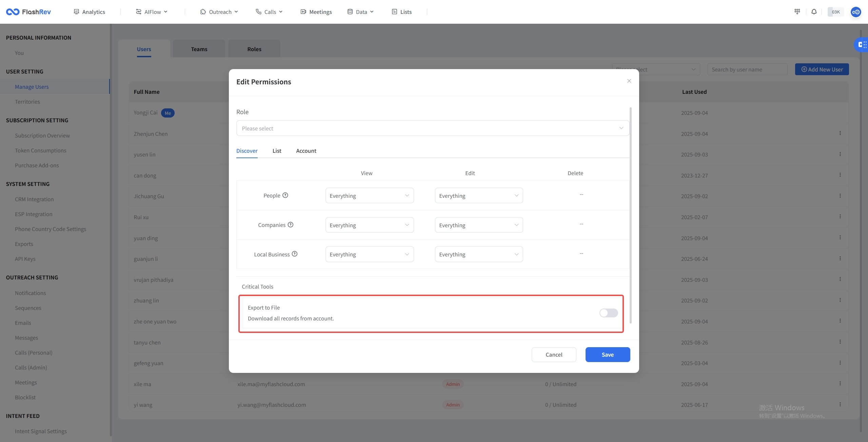Switch to the Account tab
The width and height of the screenshot is (868, 442).
306,151
